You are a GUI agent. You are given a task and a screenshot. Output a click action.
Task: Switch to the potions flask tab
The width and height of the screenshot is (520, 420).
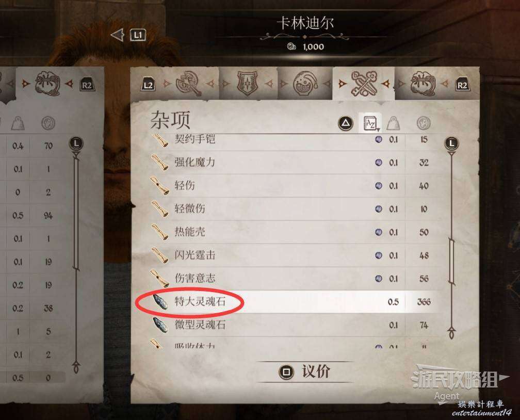pyautogui.click(x=305, y=84)
